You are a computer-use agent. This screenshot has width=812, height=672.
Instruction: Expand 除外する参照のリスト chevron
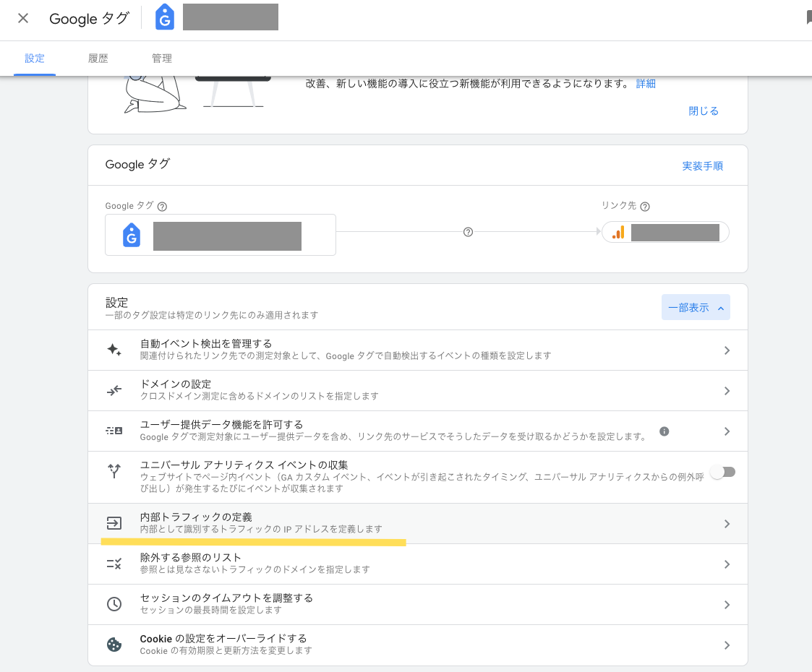[x=727, y=564]
